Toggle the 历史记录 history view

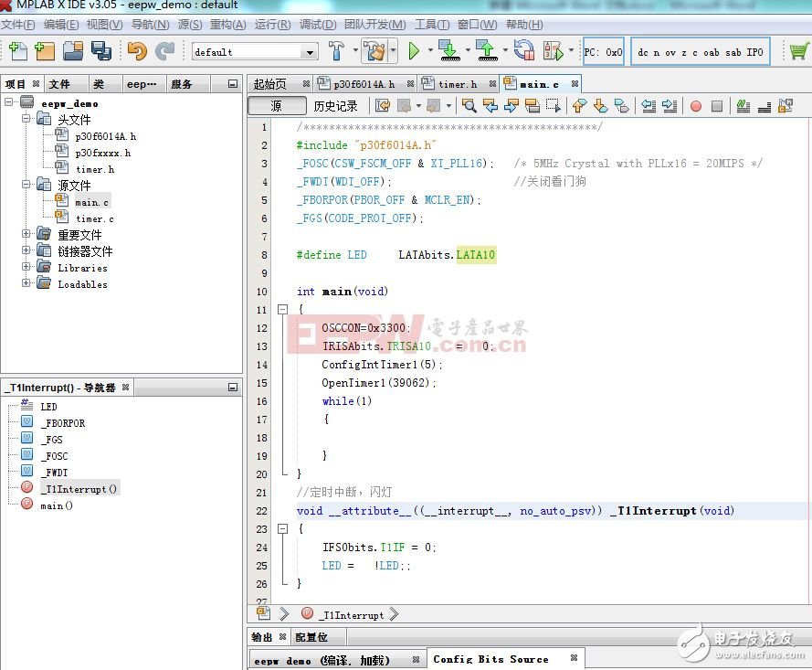point(335,106)
